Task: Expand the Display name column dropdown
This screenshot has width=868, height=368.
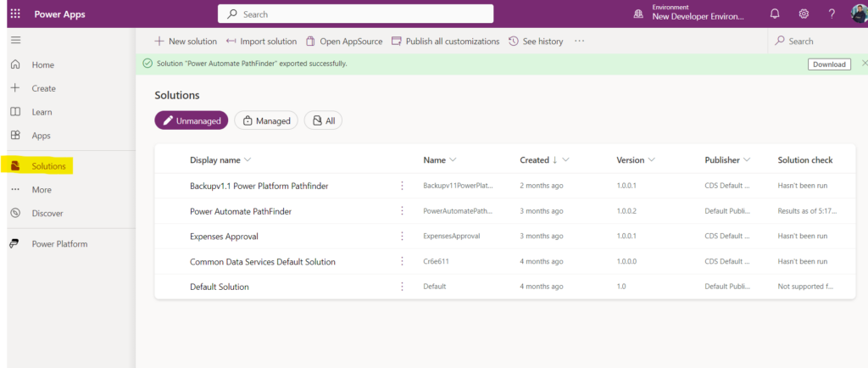Action: pos(248,159)
